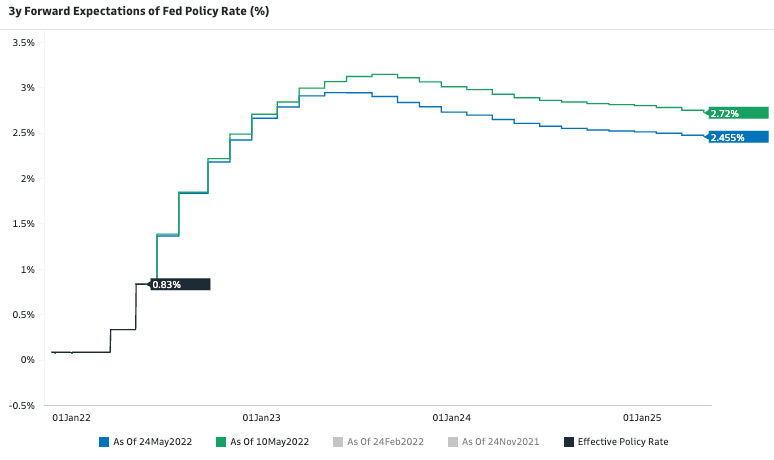Image resolution: width=774 pixels, height=460 pixels.
Task: Click the grey As Of 24Feb2022 legend swatch
Action: click(337, 441)
